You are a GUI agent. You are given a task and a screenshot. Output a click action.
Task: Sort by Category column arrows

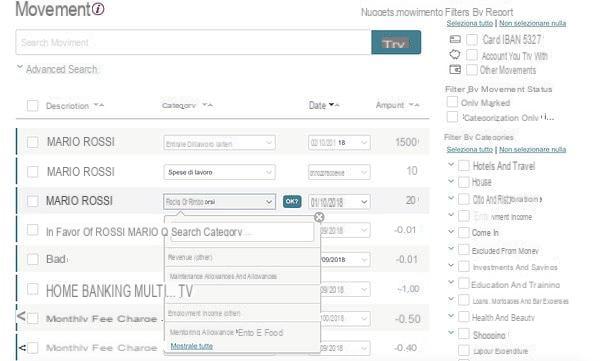(207, 105)
